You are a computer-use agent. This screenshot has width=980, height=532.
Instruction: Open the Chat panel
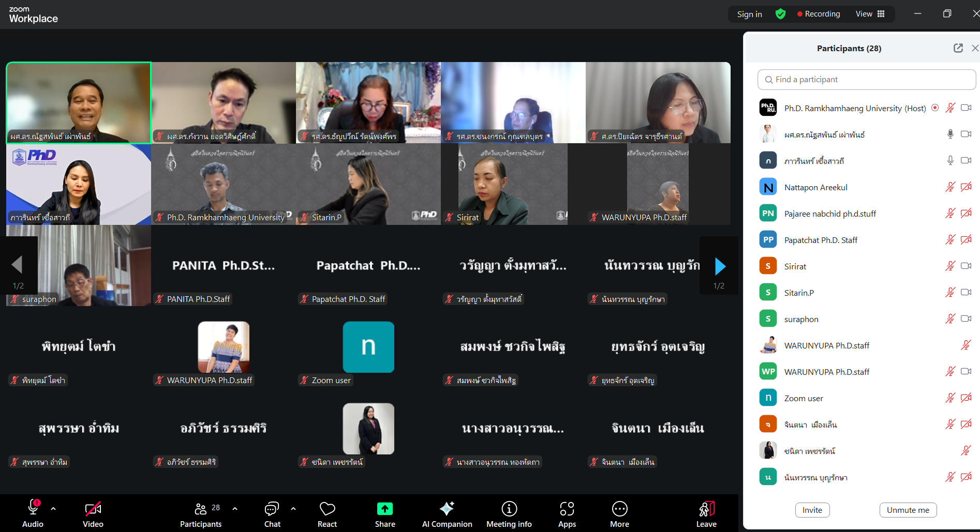(272, 514)
